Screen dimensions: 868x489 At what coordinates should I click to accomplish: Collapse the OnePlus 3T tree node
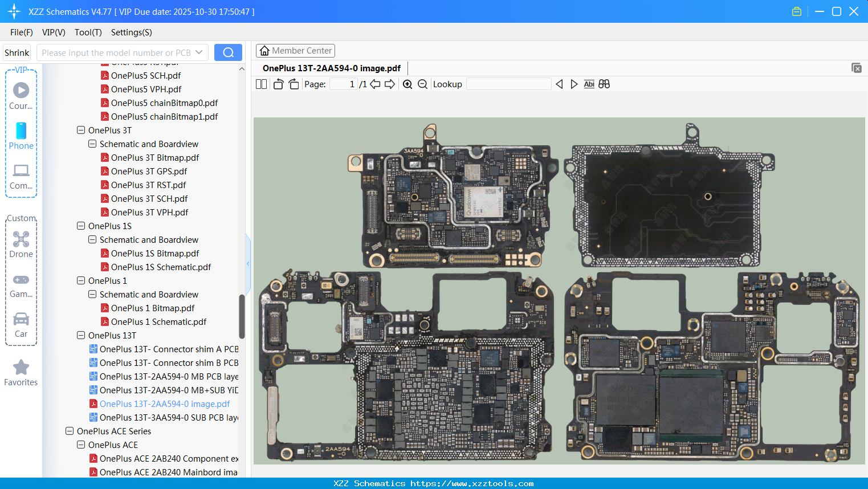click(x=80, y=130)
